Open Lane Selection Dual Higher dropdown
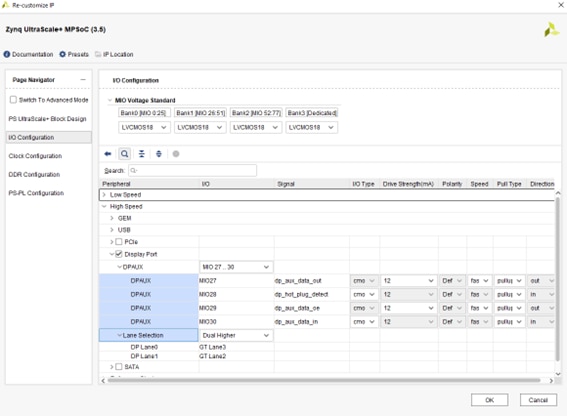Viewport: 567px width, 416px height. pyautogui.click(x=236, y=335)
